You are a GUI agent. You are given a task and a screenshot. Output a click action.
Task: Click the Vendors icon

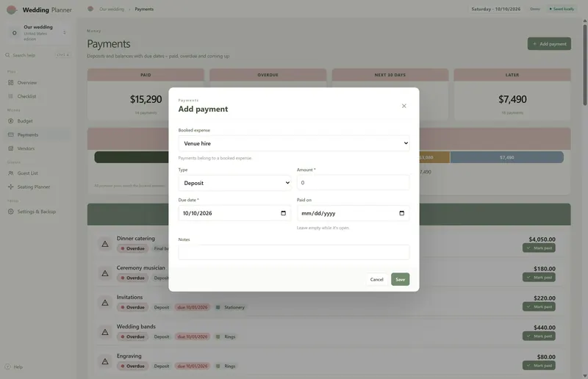tap(10, 148)
